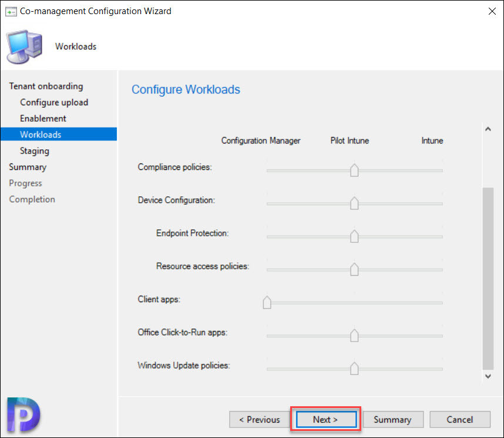Select Tenant onboarding step
The image size is (504, 438).
46,86
